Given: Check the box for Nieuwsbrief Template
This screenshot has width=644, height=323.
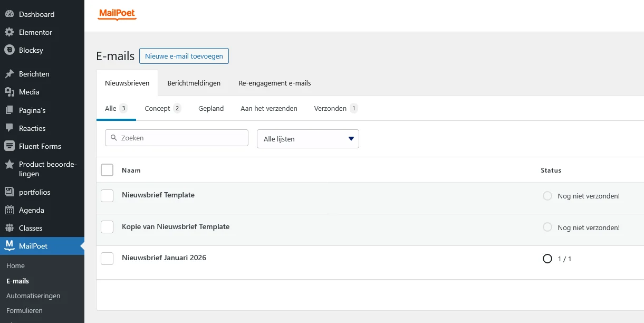Looking at the screenshot, I should [107, 196].
